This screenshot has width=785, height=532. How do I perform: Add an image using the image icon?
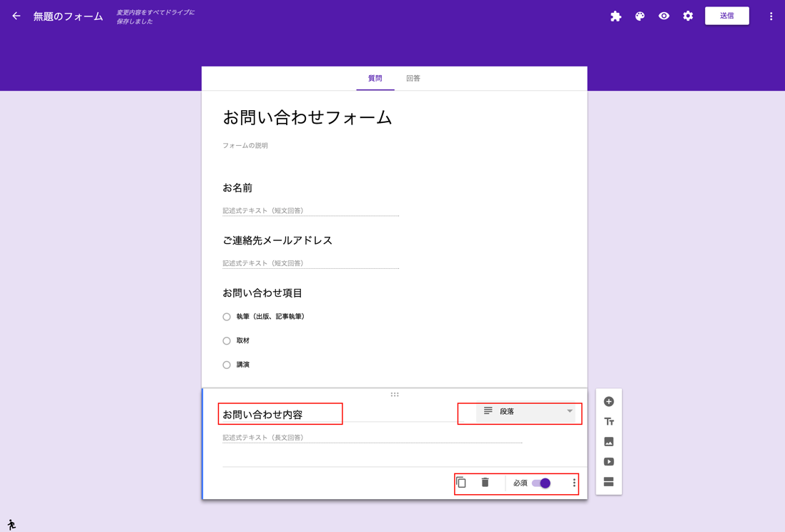click(609, 442)
